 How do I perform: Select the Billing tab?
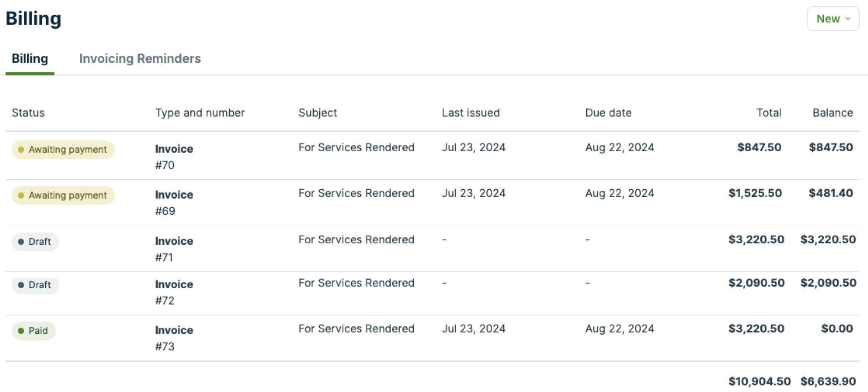pyautogui.click(x=30, y=58)
